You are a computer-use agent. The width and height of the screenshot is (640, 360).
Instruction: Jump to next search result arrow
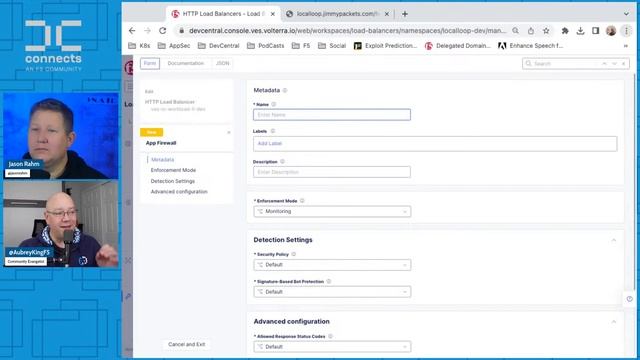(x=614, y=64)
